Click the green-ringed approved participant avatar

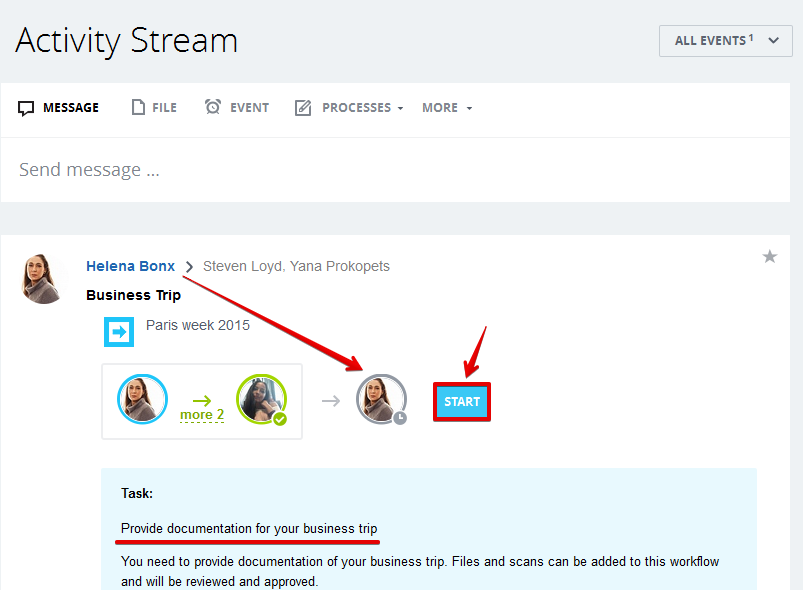261,399
